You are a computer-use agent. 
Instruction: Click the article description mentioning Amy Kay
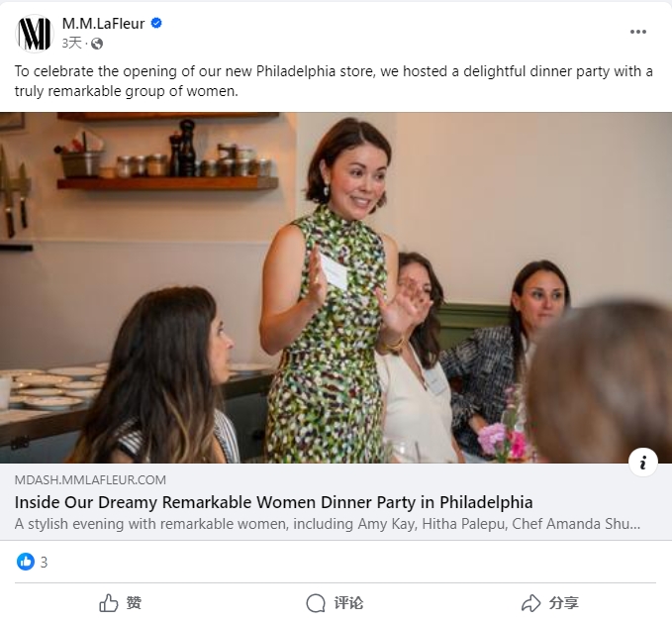[x=328, y=524]
